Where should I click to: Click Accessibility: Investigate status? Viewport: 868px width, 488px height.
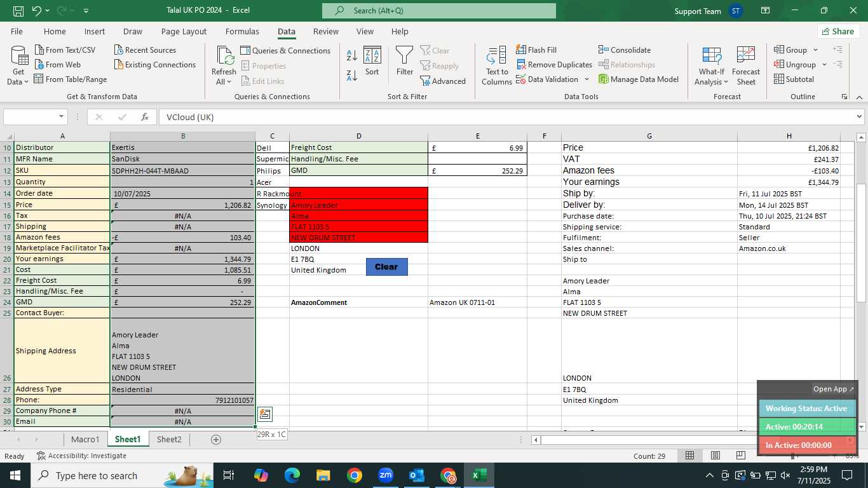point(81,456)
